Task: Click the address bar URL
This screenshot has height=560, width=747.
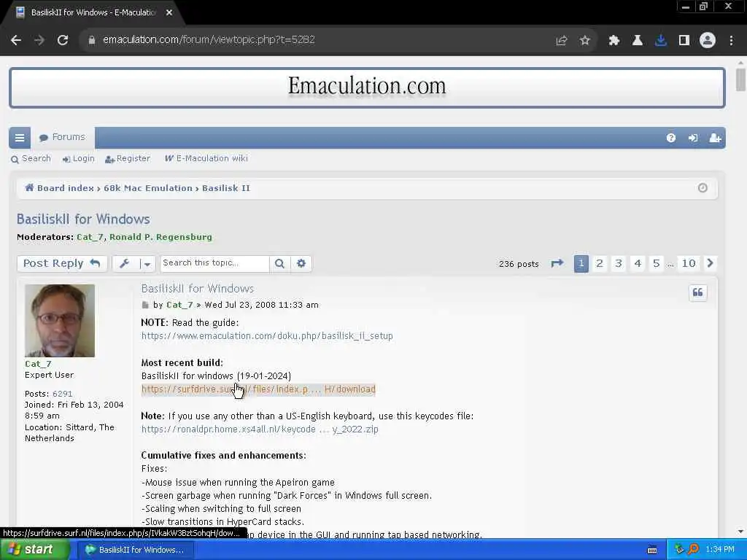Action: point(209,39)
